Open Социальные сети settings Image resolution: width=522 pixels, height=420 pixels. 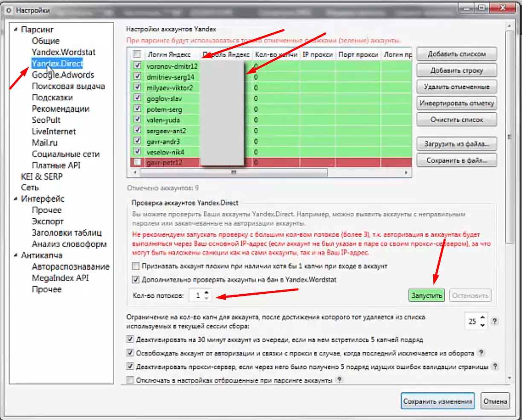coord(66,154)
